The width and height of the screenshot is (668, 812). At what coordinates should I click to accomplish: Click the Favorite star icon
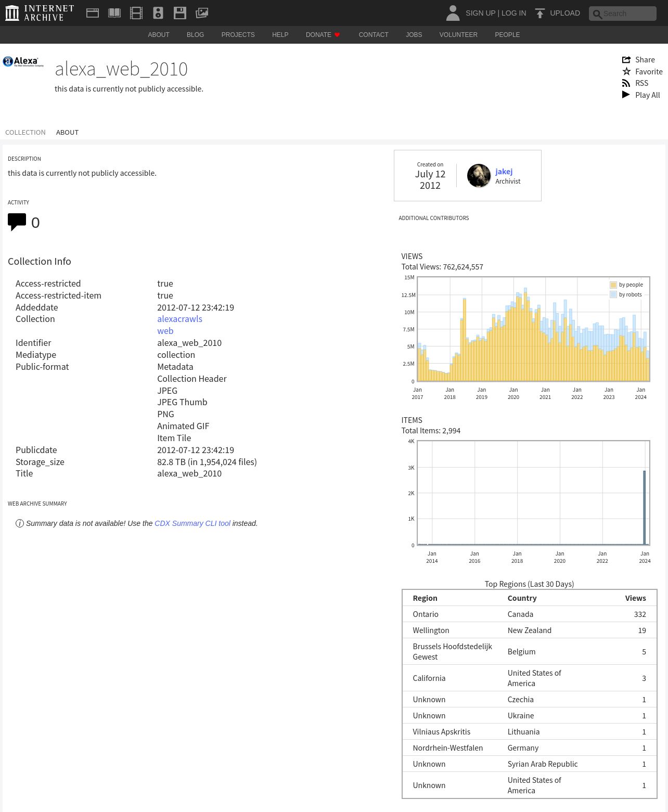tap(626, 71)
